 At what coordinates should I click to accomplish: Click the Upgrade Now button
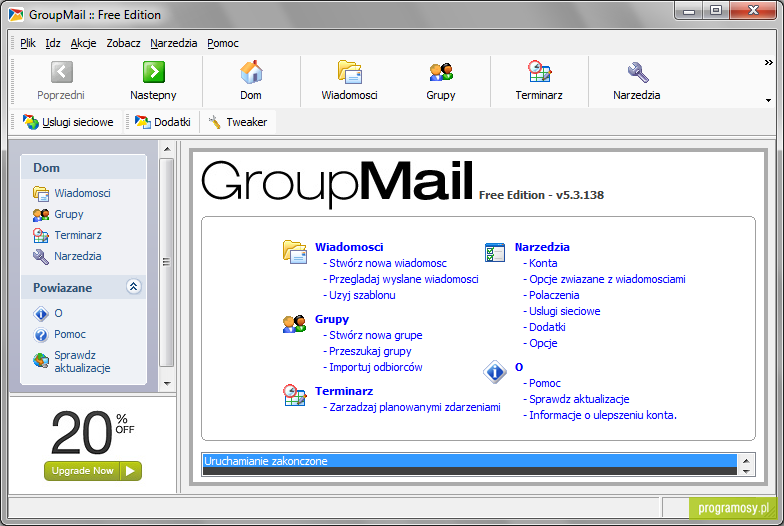(x=93, y=470)
